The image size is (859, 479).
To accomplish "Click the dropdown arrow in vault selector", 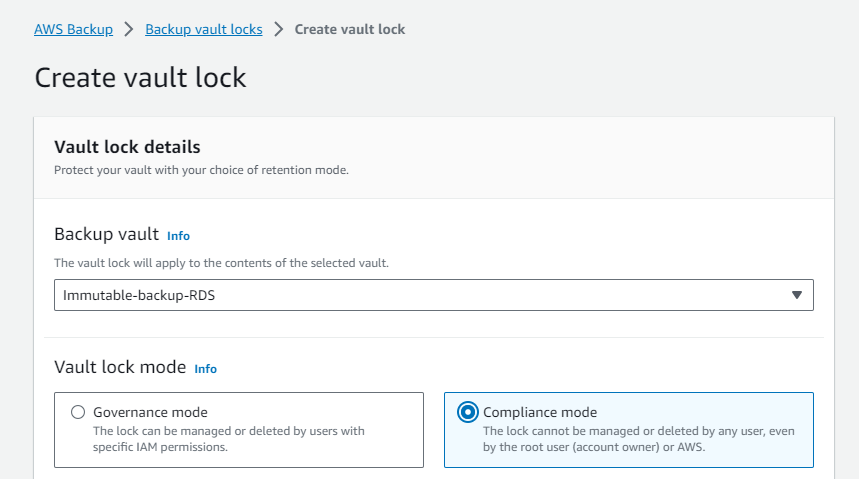I will 797,295.
